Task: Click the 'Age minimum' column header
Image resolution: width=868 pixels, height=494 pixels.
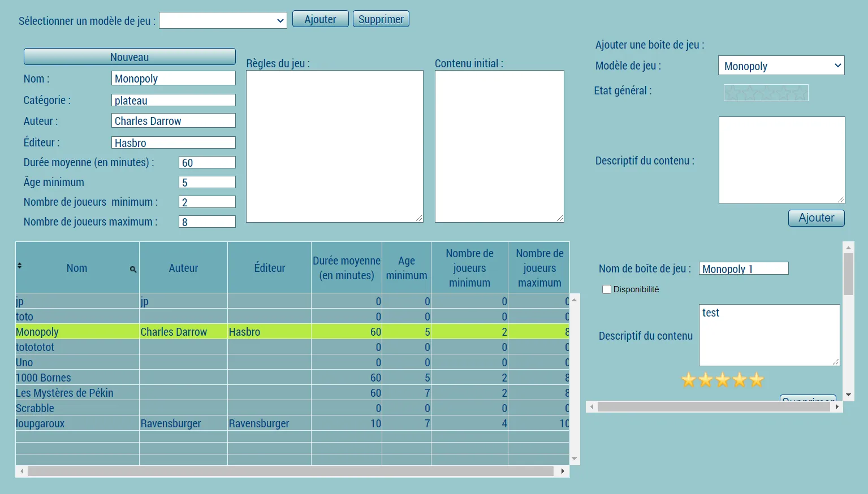Action: [x=407, y=268]
